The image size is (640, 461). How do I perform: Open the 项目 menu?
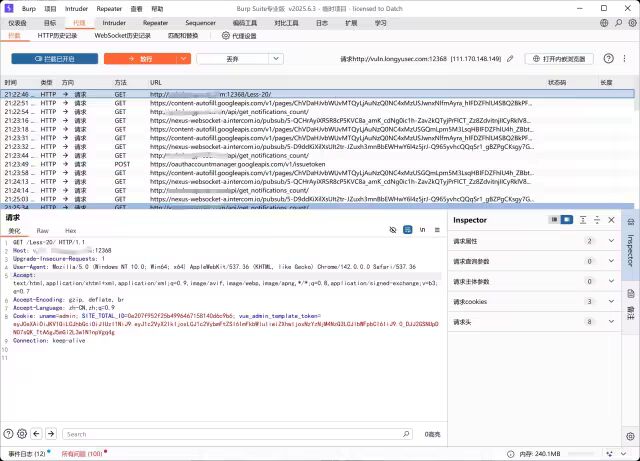[x=50, y=9]
